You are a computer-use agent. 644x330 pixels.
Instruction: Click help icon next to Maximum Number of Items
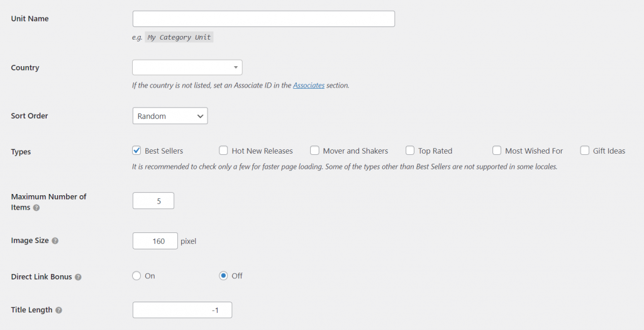point(36,208)
